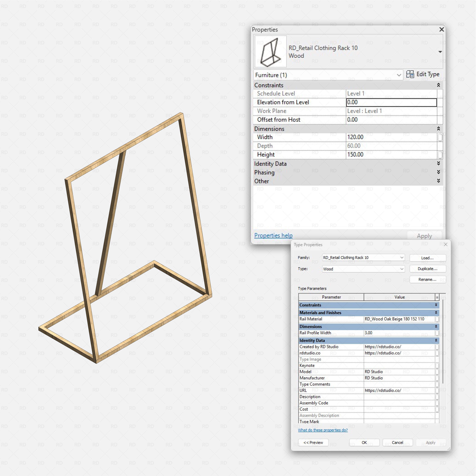
Task: Click the Width value 120.00
Action: (392, 137)
